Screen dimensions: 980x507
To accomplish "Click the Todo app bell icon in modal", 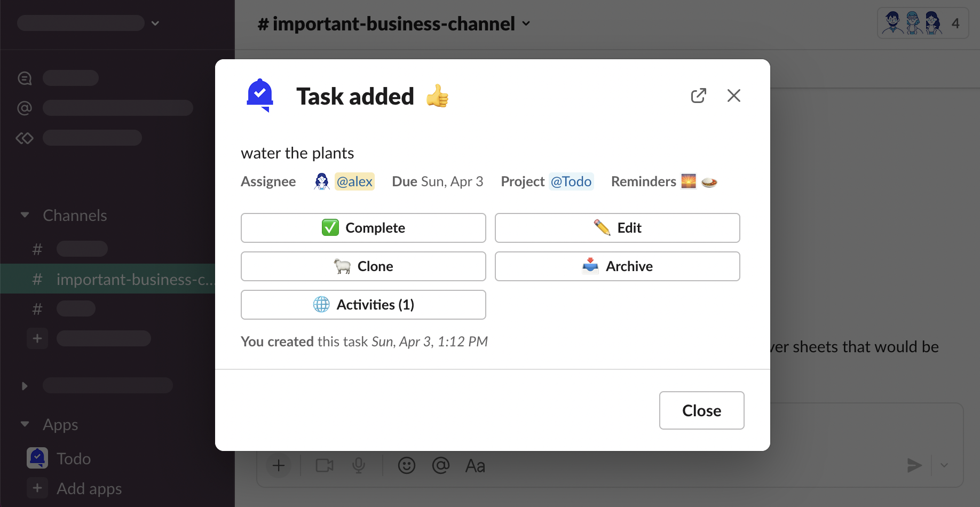I will [260, 96].
